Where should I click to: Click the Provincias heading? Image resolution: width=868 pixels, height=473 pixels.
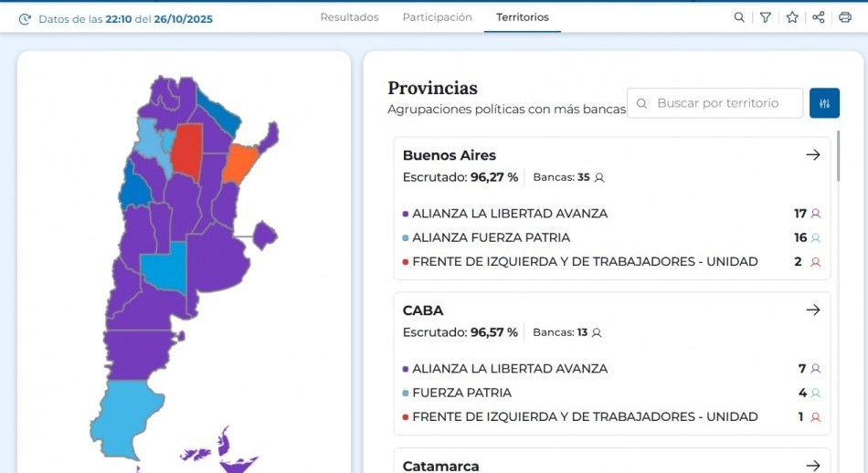432,88
